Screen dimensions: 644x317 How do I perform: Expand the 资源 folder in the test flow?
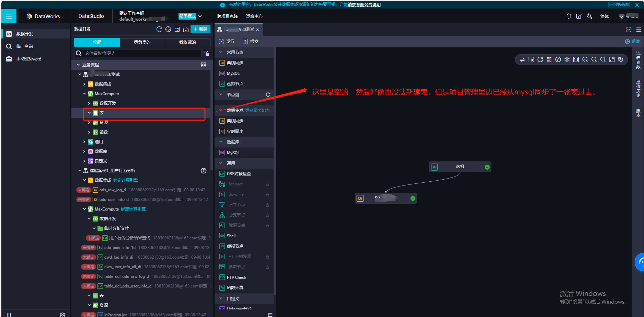89,123
